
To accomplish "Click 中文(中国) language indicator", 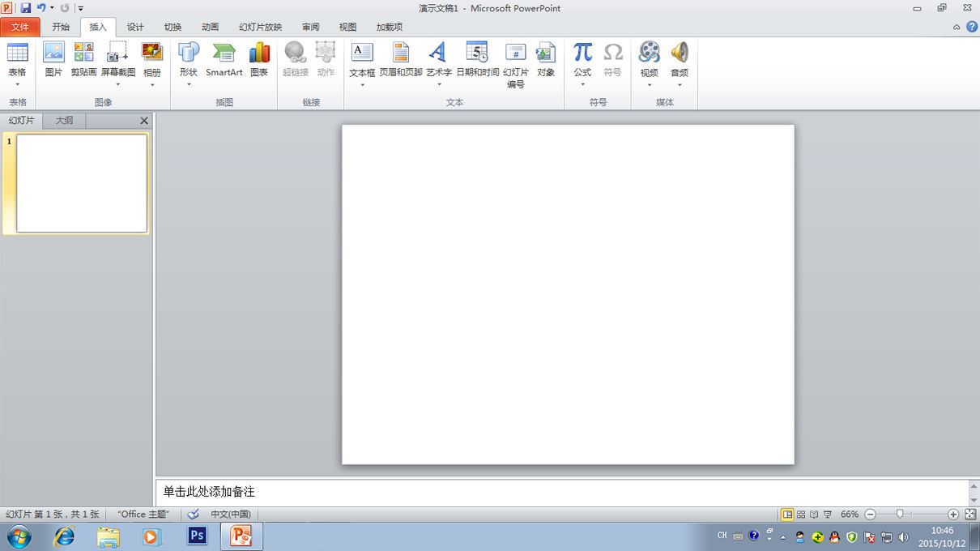I will 231,515.
